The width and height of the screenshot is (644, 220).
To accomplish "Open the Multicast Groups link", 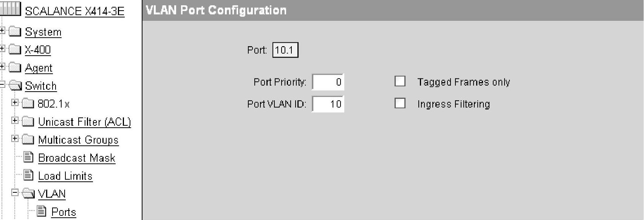I will (78, 140).
